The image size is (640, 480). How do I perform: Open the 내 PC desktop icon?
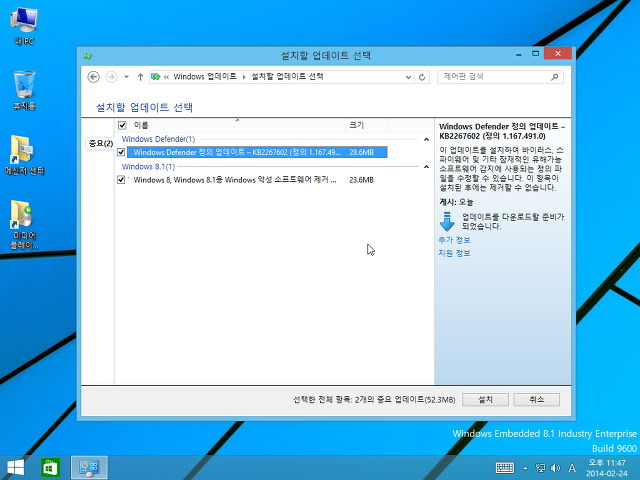[x=24, y=27]
